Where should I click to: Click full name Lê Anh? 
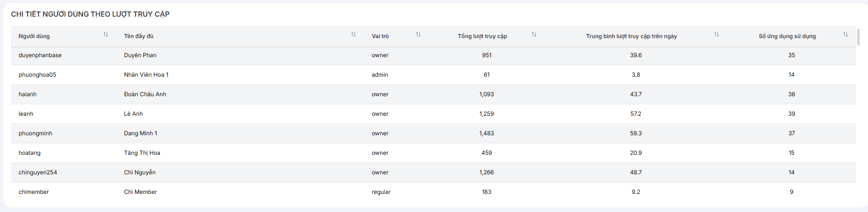pyautogui.click(x=133, y=114)
